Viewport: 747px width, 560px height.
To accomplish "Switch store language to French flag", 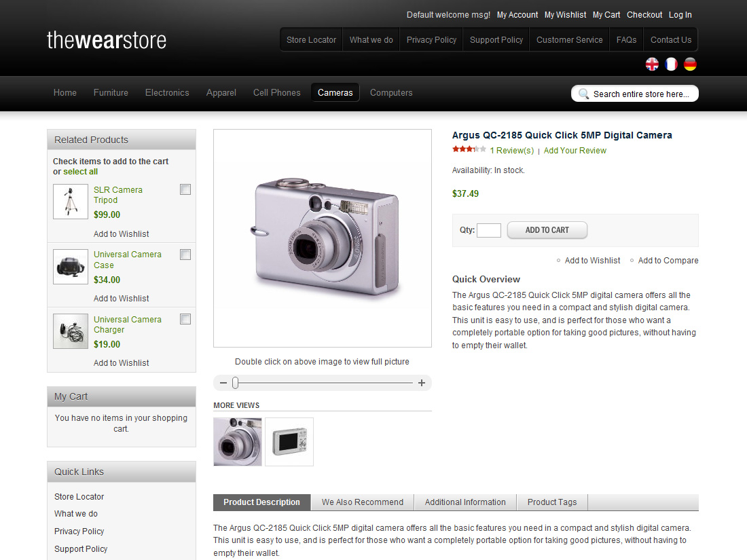I will tap(671, 64).
